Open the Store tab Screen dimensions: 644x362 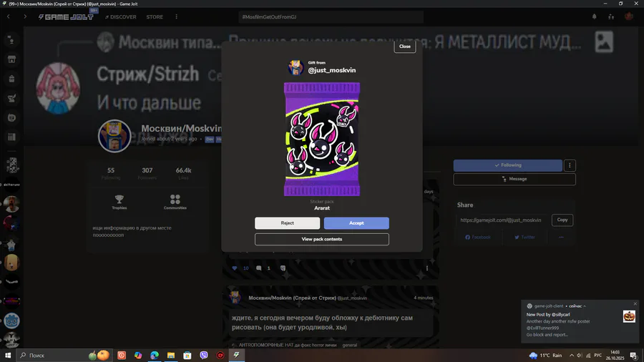[x=155, y=17]
